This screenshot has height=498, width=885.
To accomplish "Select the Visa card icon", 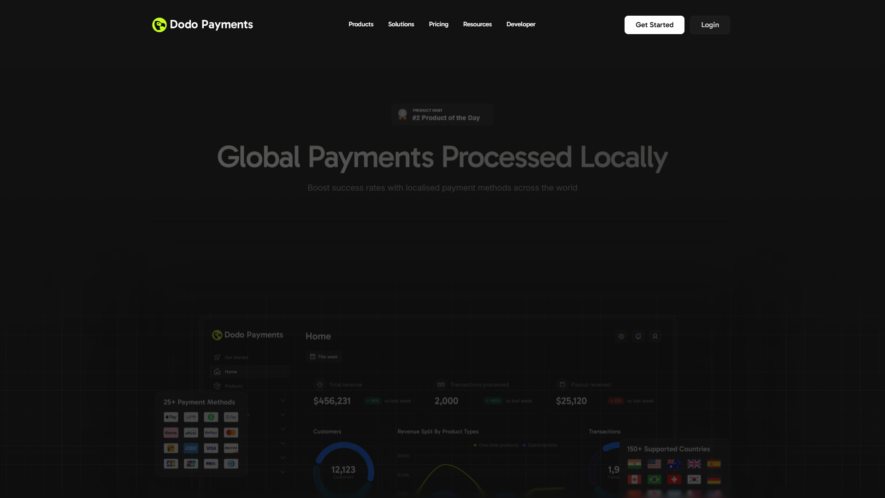I will 211,448.
